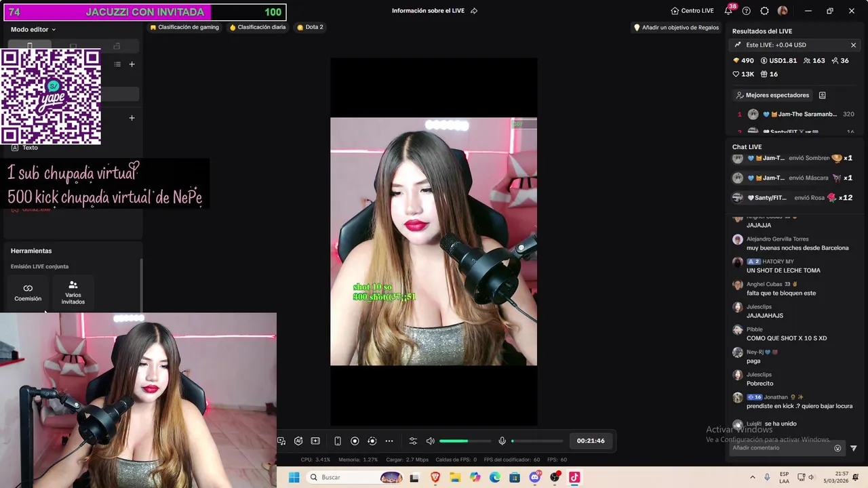Open Mejores espectadores tab
Screen dimensions: 868x488
pos(771,96)
